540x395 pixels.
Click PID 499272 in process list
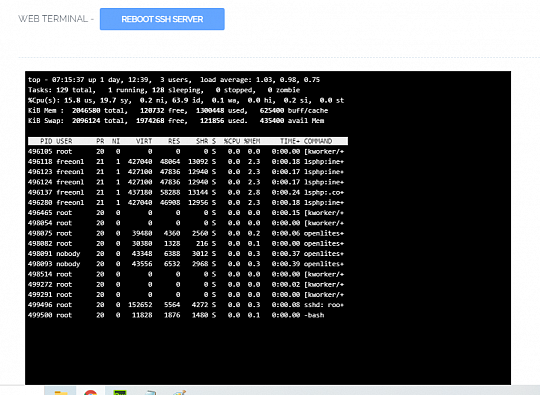point(40,284)
